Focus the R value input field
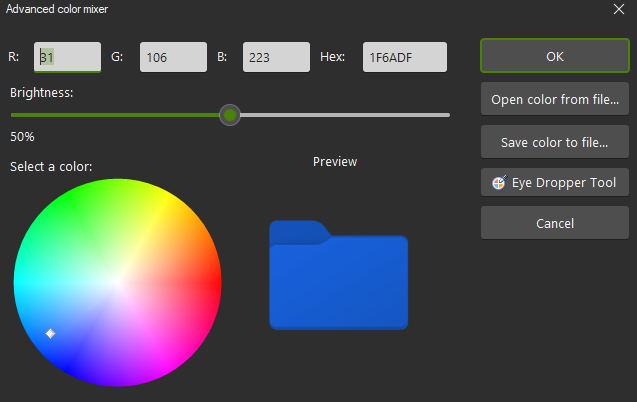The image size is (637, 402). [x=68, y=57]
